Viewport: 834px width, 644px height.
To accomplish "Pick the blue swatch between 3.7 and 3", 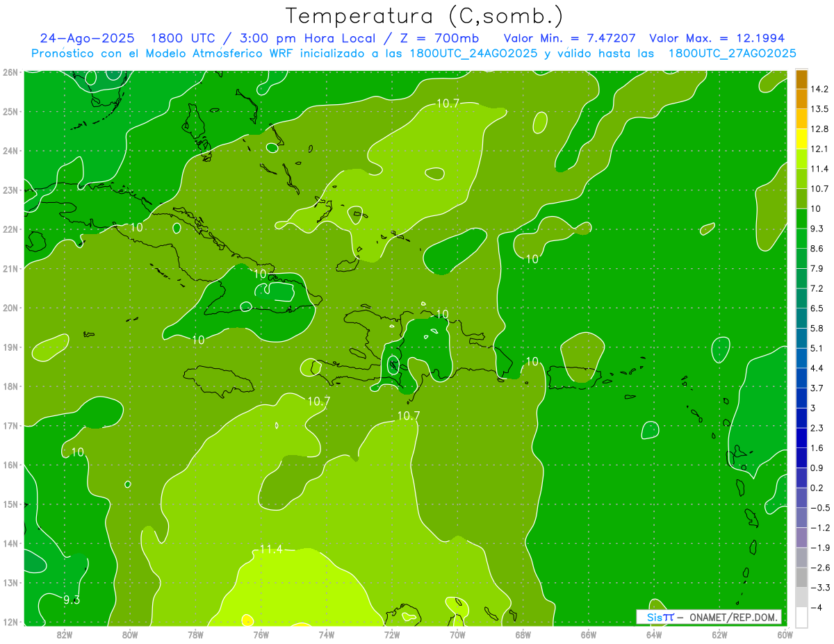I will (802, 398).
